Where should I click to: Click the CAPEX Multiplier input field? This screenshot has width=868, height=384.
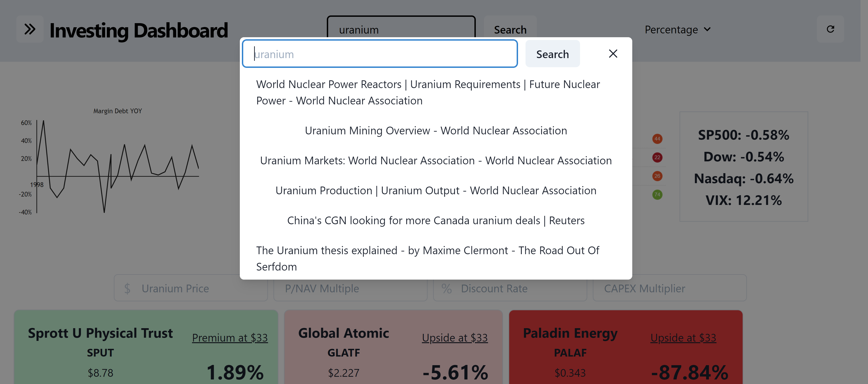coord(670,288)
